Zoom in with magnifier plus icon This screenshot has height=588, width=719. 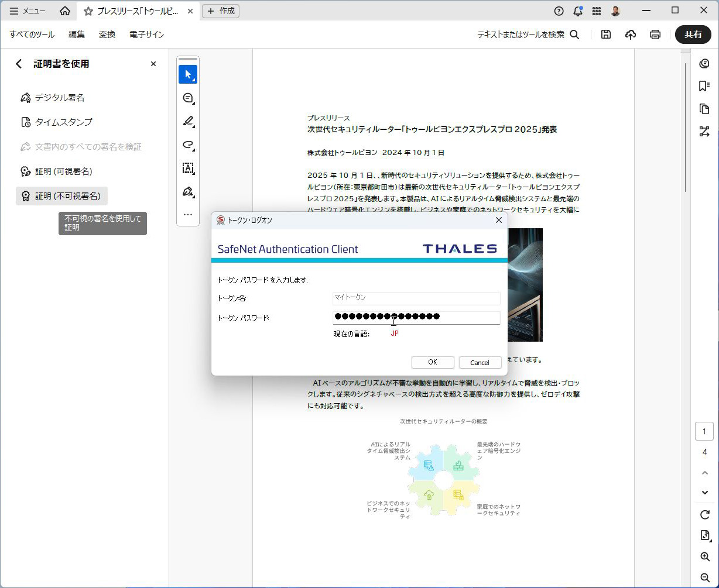[704, 556]
